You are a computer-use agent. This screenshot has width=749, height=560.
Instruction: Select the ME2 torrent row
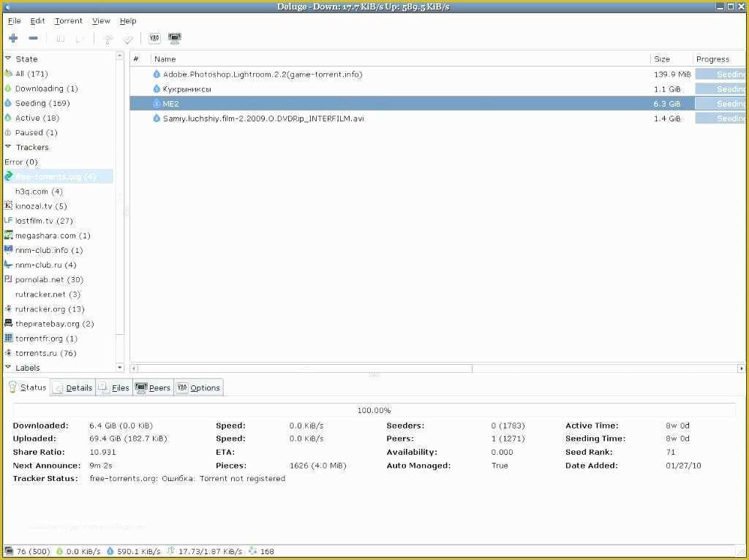(x=437, y=104)
